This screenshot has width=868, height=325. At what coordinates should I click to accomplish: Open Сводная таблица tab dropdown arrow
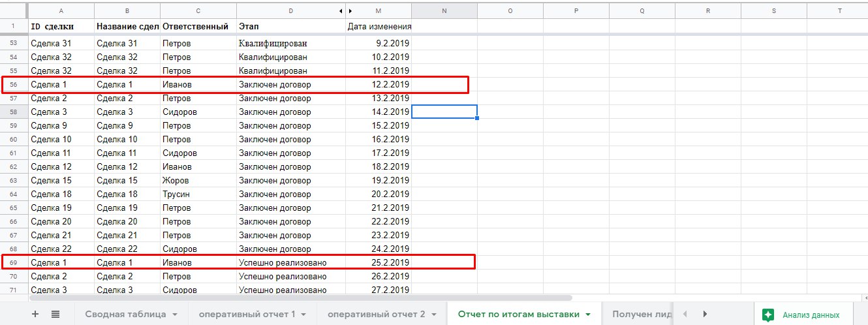175,315
